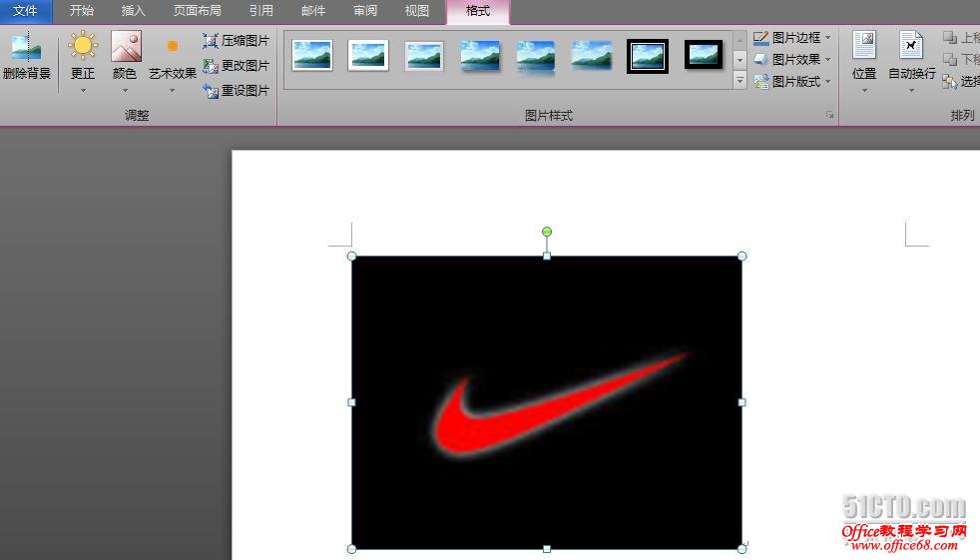Apply the sixth soft-edge picture style
The width and height of the screenshot is (980, 560).
(x=591, y=55)
